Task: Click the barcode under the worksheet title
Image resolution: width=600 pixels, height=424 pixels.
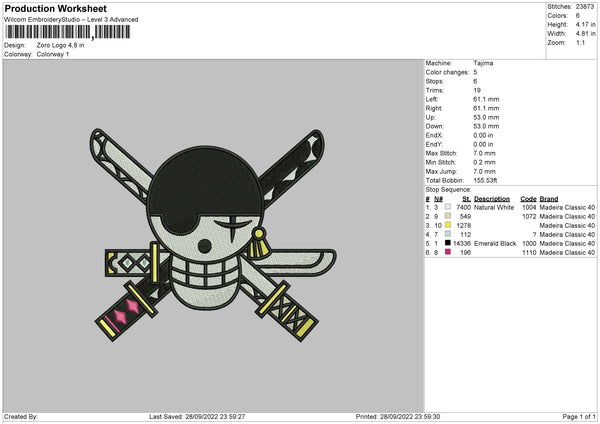Action: [x=67, y=32]
